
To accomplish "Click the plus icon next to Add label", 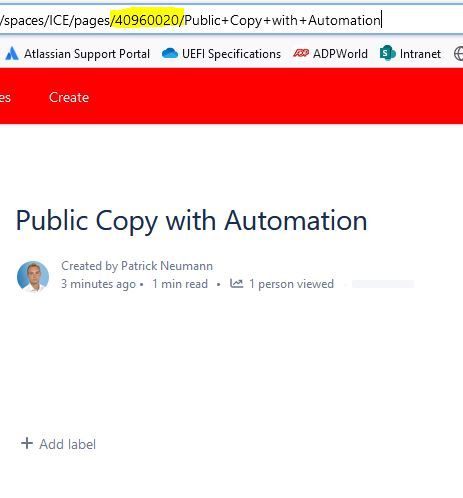I will [27, 443].
